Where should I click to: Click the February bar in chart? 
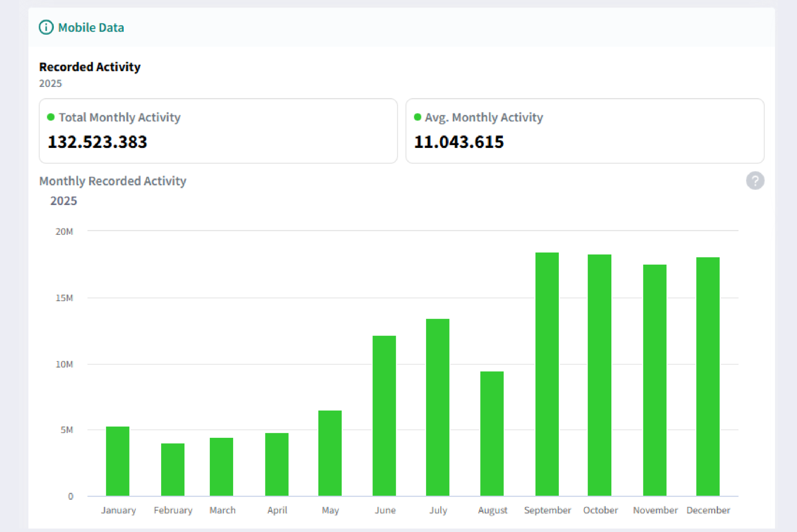click(x=173, y=470)
